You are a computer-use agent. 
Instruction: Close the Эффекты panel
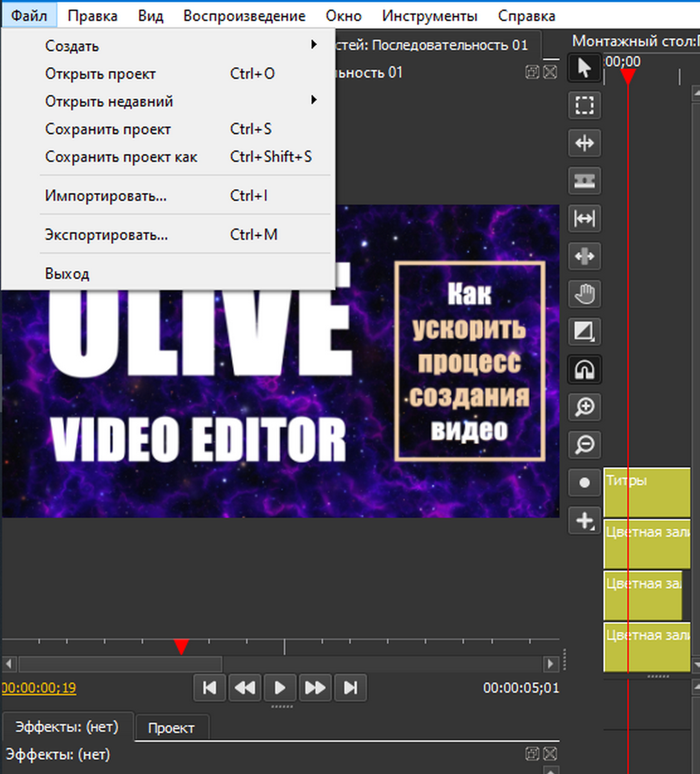[550, 753]
